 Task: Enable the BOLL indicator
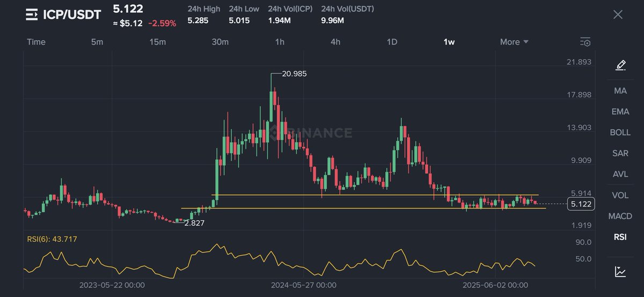(x=620, y=132)
